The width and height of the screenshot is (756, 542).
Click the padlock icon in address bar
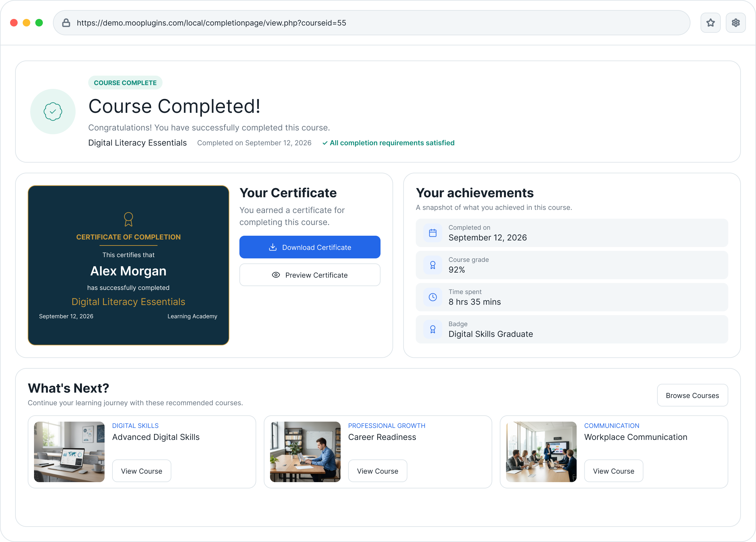click(x=66, y=23)
